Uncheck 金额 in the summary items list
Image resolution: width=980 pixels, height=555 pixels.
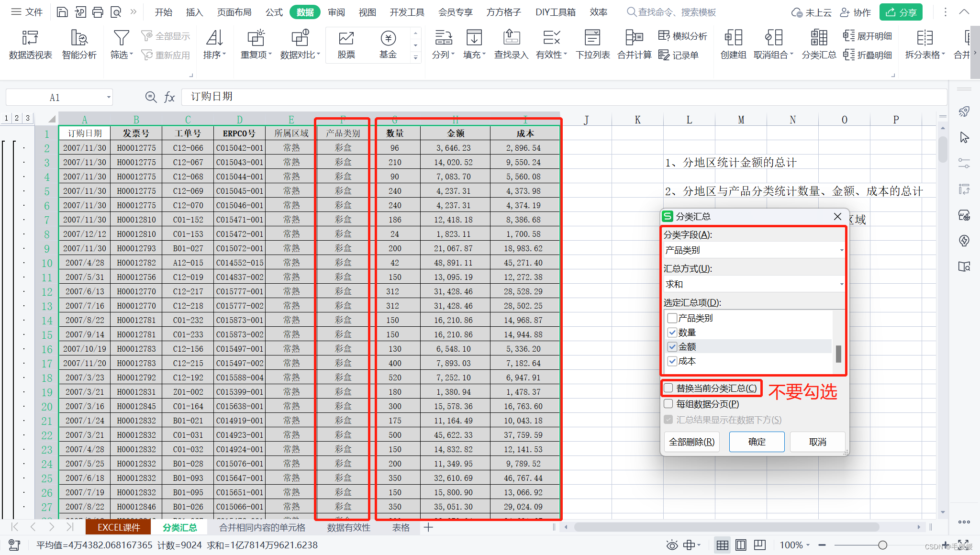pos(672,347)
